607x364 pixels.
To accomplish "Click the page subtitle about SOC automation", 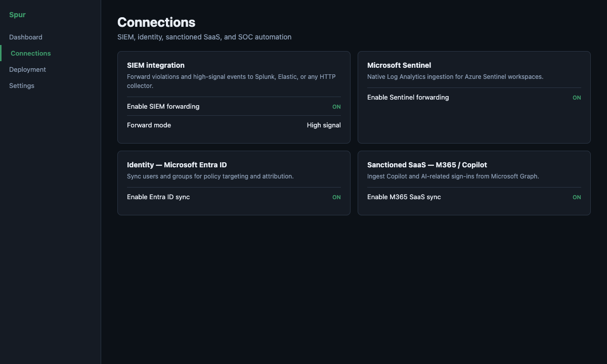I will pos(204,37).
